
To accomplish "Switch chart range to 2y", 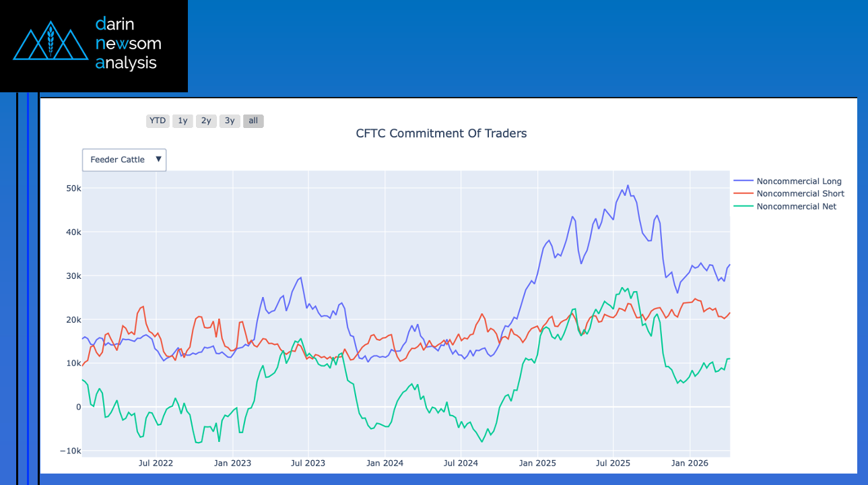I will (206, 121).
